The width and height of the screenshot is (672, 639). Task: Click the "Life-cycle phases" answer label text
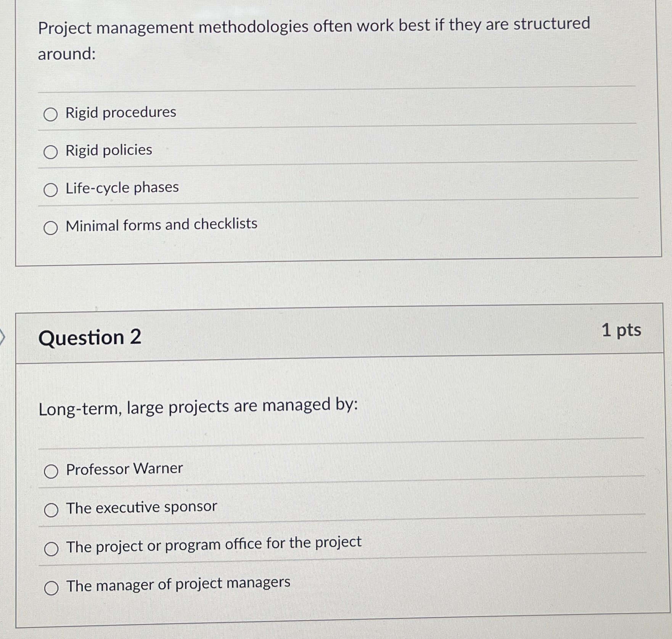point(121,188)
